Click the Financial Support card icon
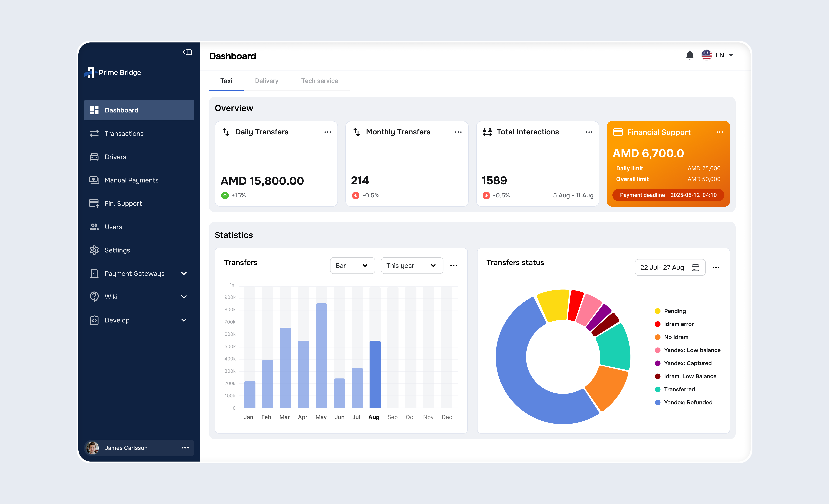 point(618,132)
